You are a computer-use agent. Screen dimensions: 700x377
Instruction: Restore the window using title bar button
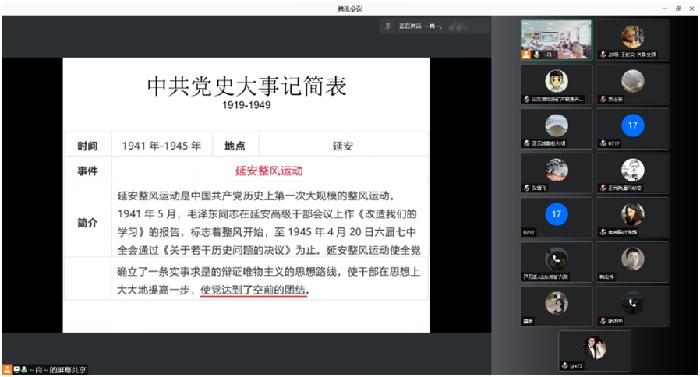678,8
